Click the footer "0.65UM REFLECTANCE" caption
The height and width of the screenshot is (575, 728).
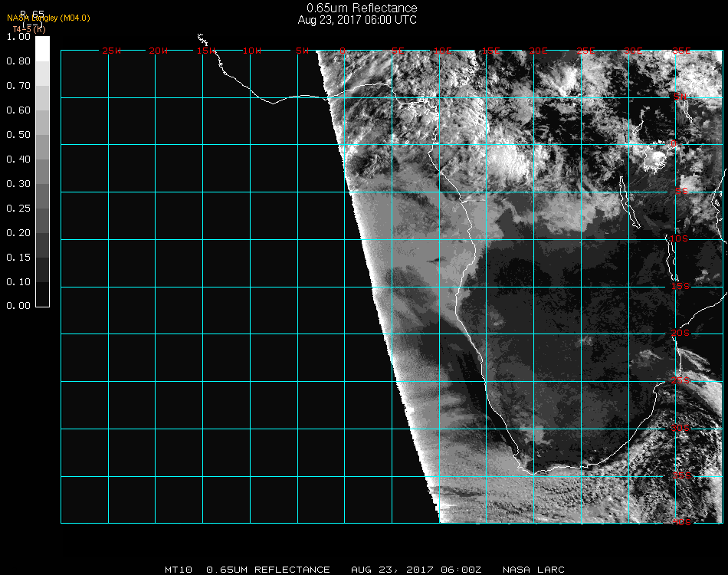(268, 570)
